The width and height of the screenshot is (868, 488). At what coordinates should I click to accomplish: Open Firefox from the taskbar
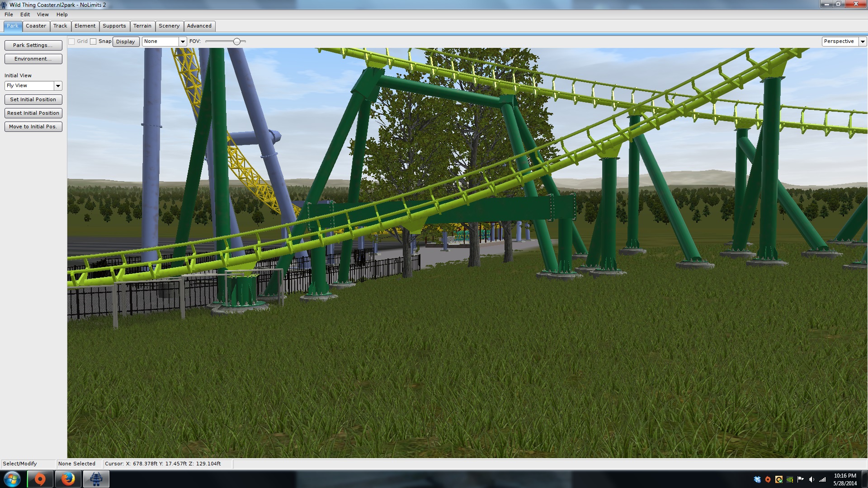click(68, 479)
